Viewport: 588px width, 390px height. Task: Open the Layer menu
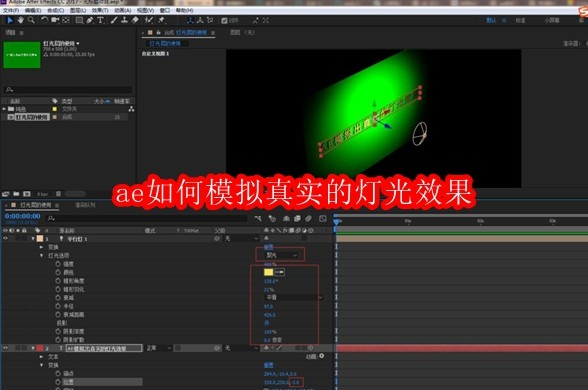[x=78, y=10]
